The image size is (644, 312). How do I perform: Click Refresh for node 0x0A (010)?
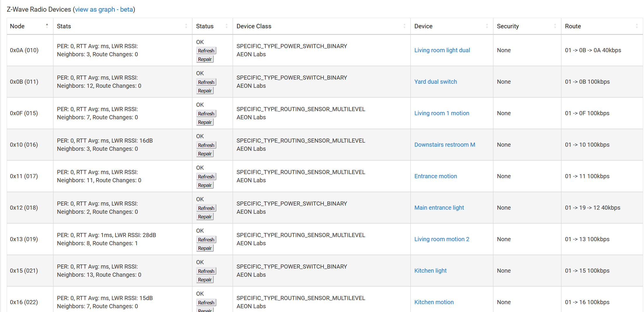coord(206,50)
